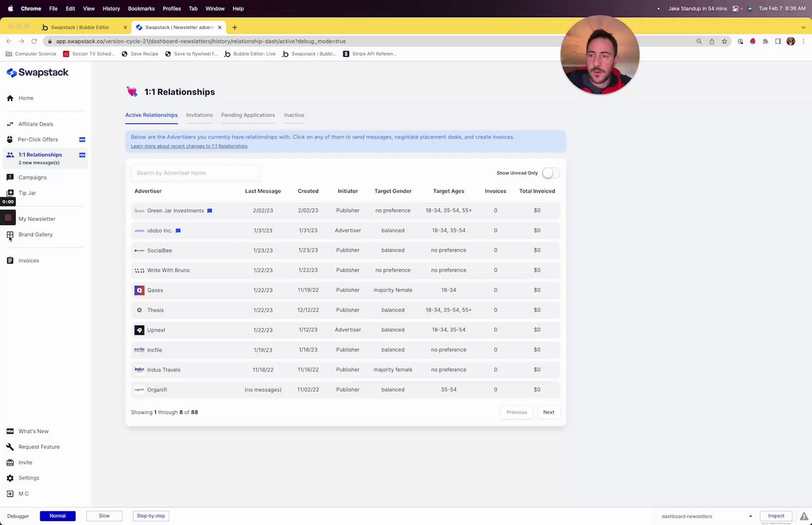Image resolution: width=812 pixels, height=525 pixels.
Task: Set debugger speed to Slow
Action: (x=104, y=516)
